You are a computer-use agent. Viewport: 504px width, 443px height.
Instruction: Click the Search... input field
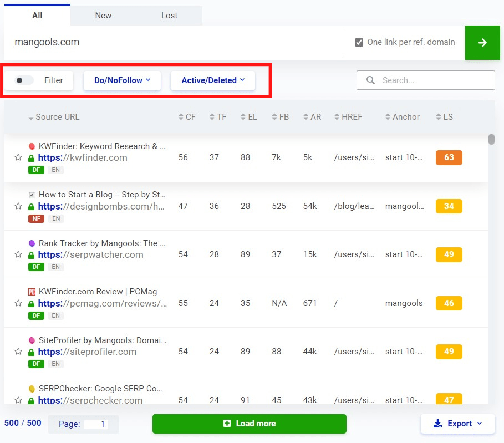tap(426, 80)
